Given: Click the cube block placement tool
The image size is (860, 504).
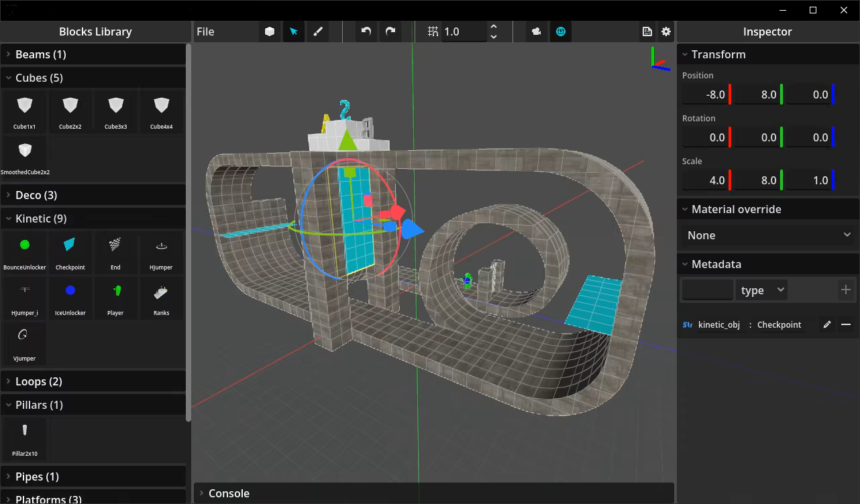Looking at the screenshot, I should (x=269, y=31).
